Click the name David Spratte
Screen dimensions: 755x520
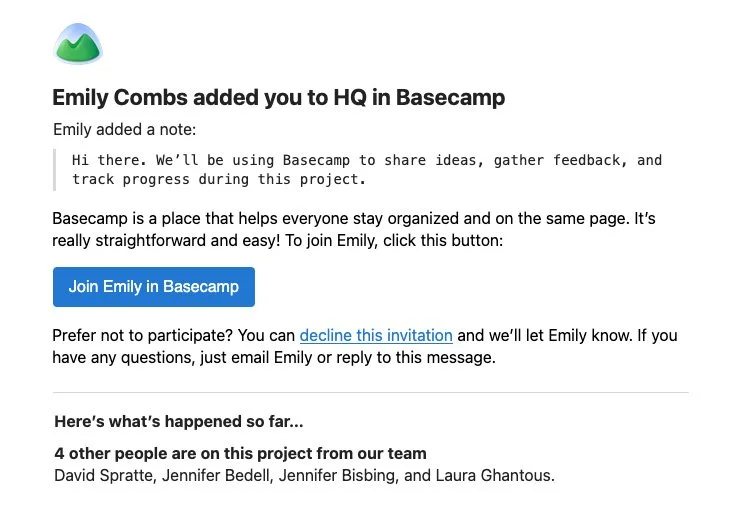104,476
